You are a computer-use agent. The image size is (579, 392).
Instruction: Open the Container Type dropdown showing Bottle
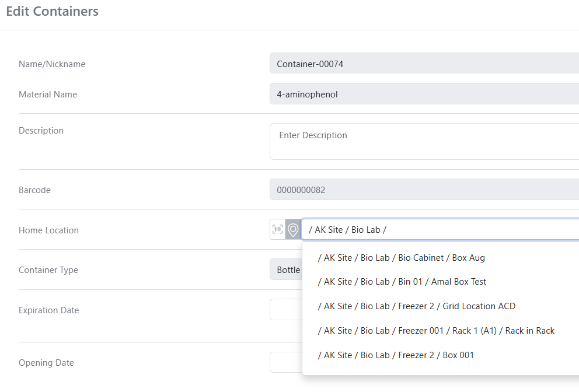point(286,270)
